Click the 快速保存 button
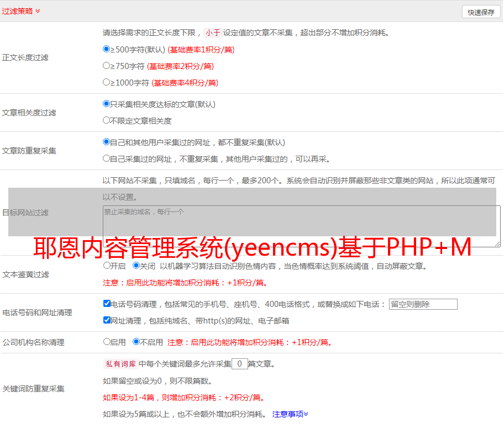504x424 pixels. pyautogui.click(x=481, y=12)
